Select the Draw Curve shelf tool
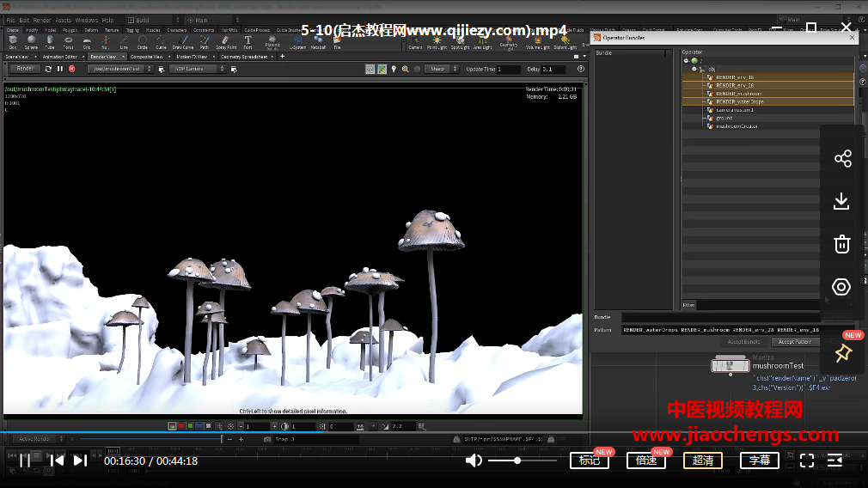The width and height of the screenshot is (868, 488). point(183,42)
